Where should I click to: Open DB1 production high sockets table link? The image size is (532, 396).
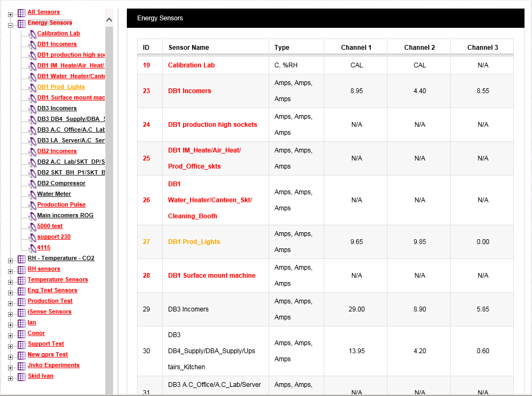[x=212, y=125]
